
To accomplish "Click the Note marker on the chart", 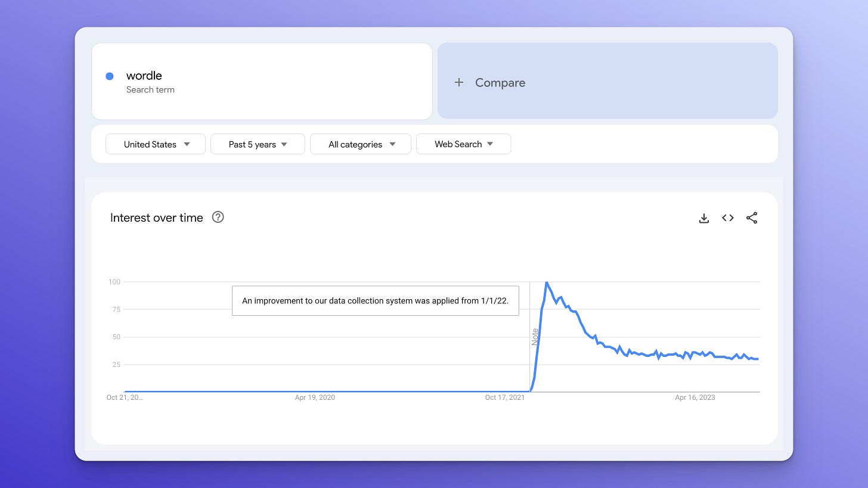I will pyautogui.click(x=535, y=337).
